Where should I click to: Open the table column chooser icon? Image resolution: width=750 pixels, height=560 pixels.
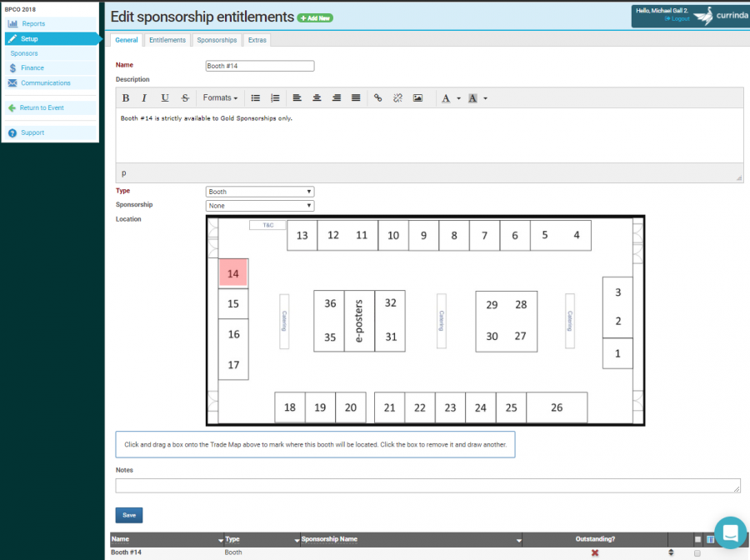(710, 539)
